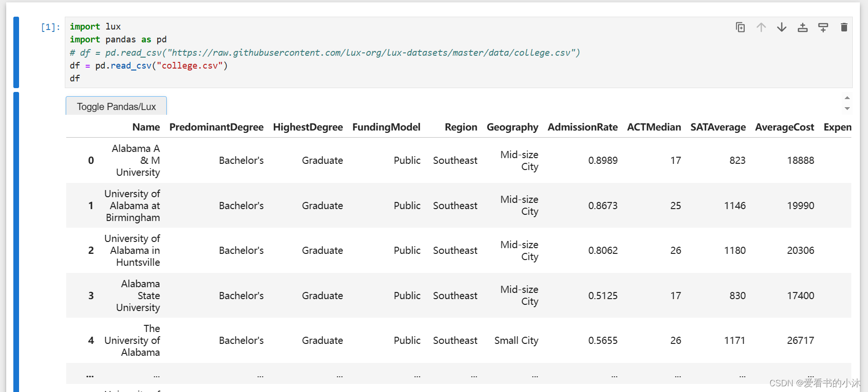
Task: Click the 'import lux' code line
Action: tap(95, 27)
